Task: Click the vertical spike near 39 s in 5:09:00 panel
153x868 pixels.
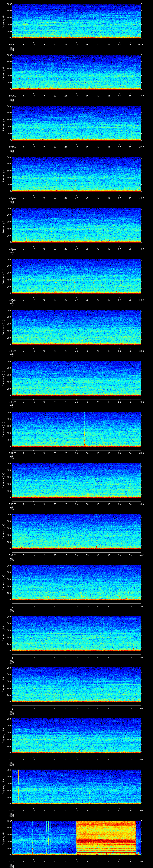Action: coord(96,531)
